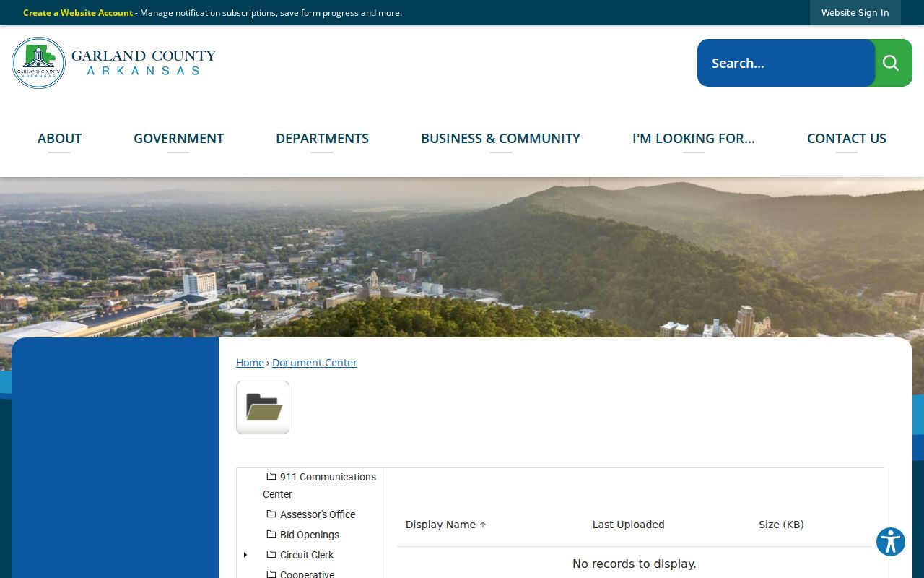Open the accessibility options icon
The height and width of the screenshot is (578, 924).
click(x=891, y=542)
